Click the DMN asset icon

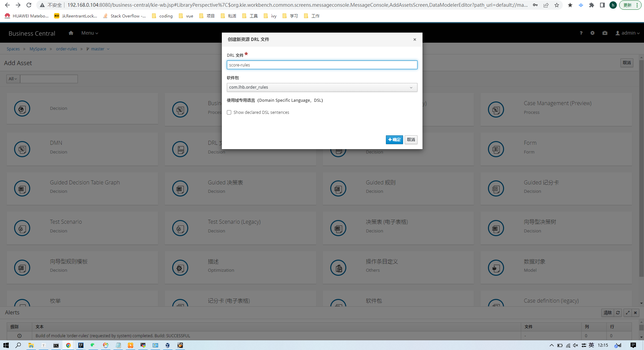point(22,149)
